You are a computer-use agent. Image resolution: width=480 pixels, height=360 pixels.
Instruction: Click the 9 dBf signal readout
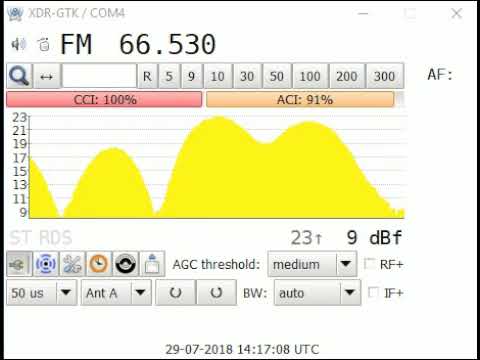[374, 238]
